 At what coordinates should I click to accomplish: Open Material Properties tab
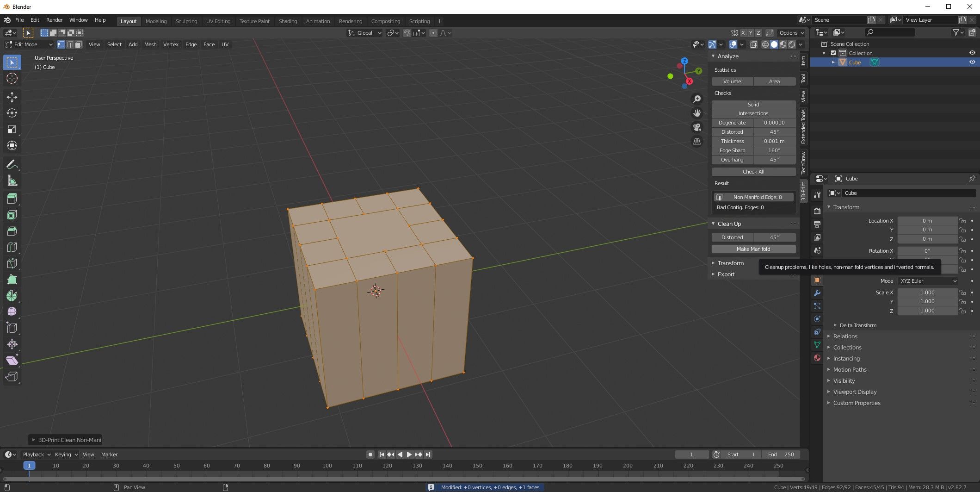tap(817, 358)
